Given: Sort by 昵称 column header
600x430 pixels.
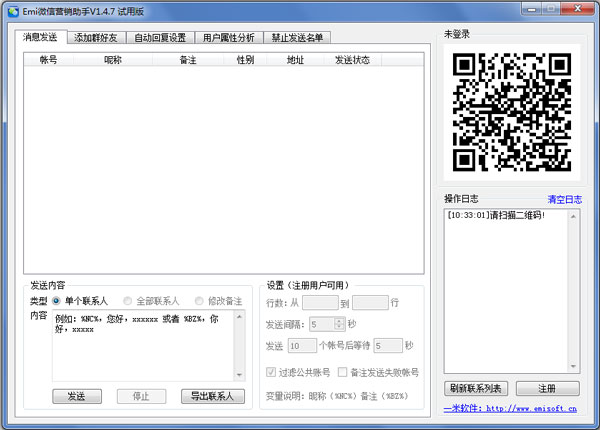Looking at the screenshot, I should click(x=113, y=60).
